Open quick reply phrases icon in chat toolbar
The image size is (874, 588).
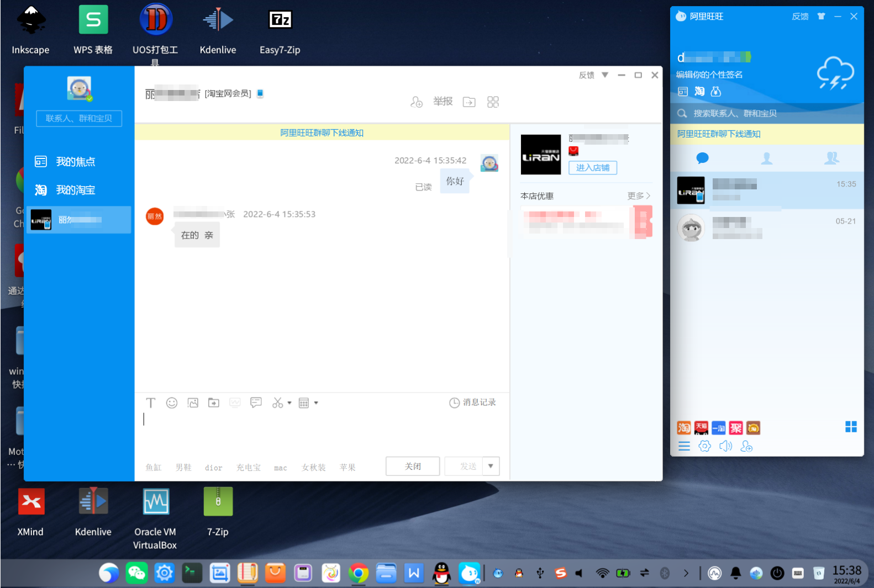pos(256,402)
